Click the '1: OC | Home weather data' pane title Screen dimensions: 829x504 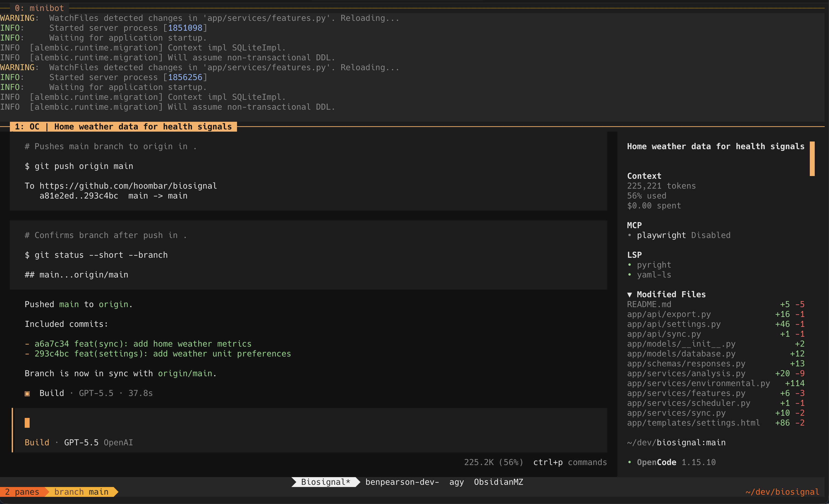pyautogui.click(x=123, y=127)
